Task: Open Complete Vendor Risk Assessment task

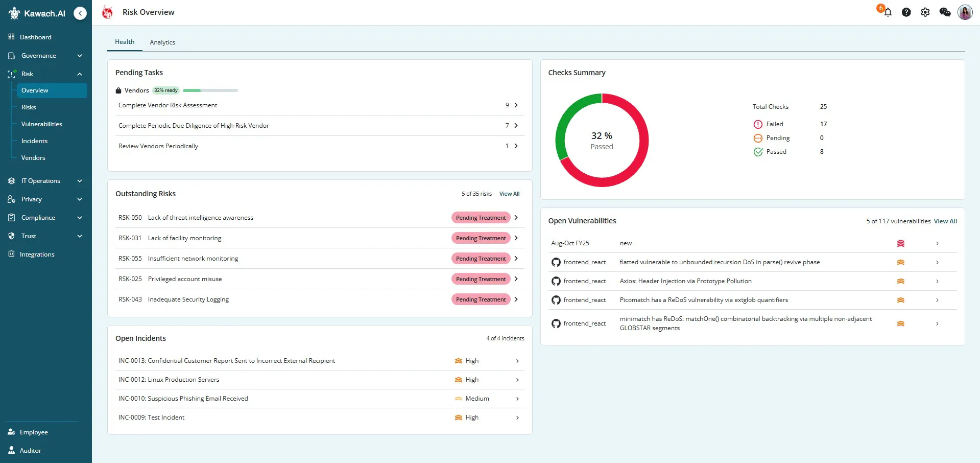Action: 320,105
